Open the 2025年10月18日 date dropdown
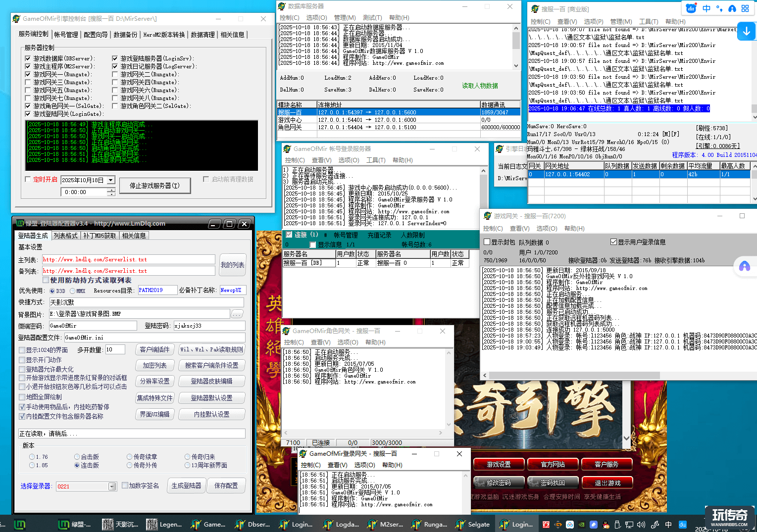Image resolution: width=757 pixels, height=532 pixels. (x=111, y=180)
